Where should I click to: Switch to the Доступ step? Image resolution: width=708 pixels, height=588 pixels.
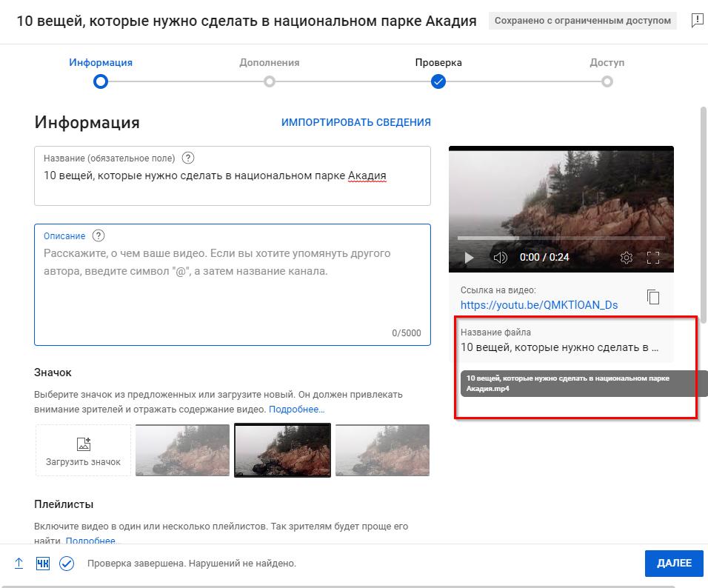click(x=607, y=82)
